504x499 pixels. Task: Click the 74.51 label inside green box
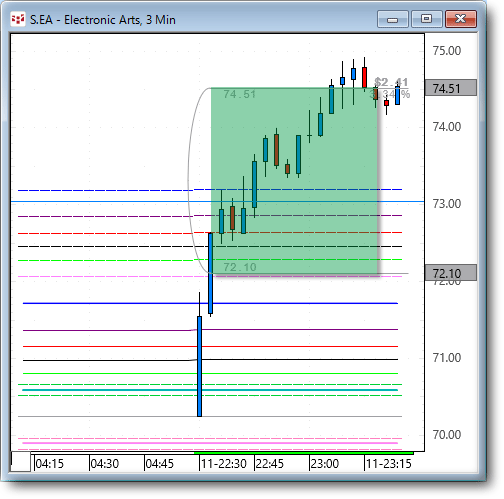click(x=240, y=94)
